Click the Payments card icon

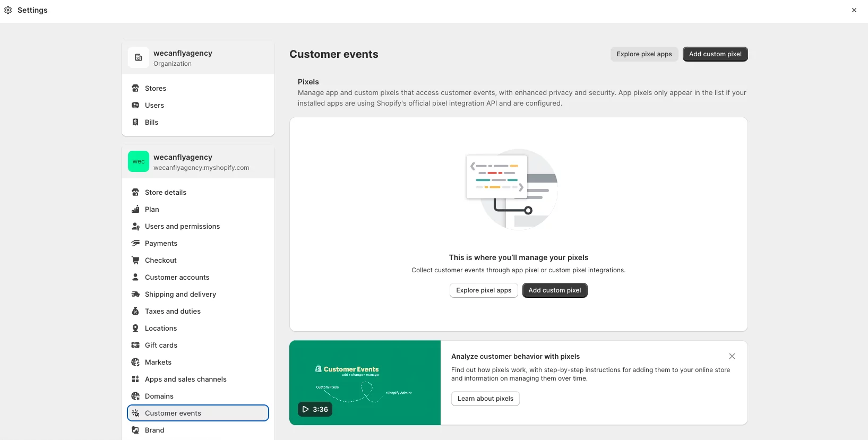click(135, 243)
